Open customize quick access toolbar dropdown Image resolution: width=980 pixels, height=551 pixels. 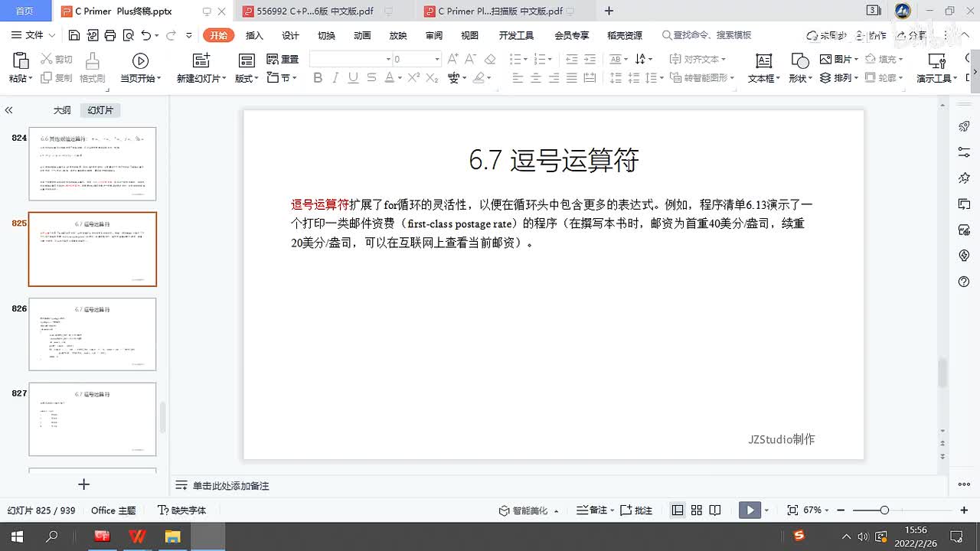[x=188, y=35]
